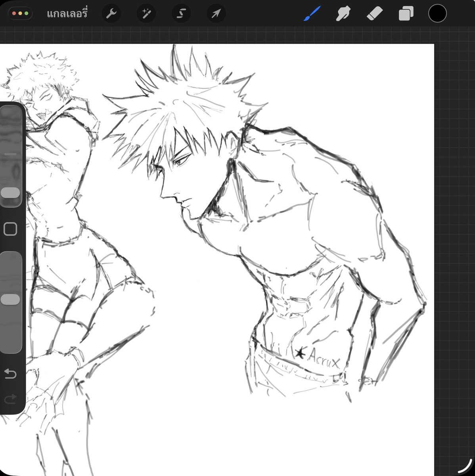The width and height of the screenshot is (475, 476).
Task: Activate the Transform arrow tool
Action: click(216, 14)
